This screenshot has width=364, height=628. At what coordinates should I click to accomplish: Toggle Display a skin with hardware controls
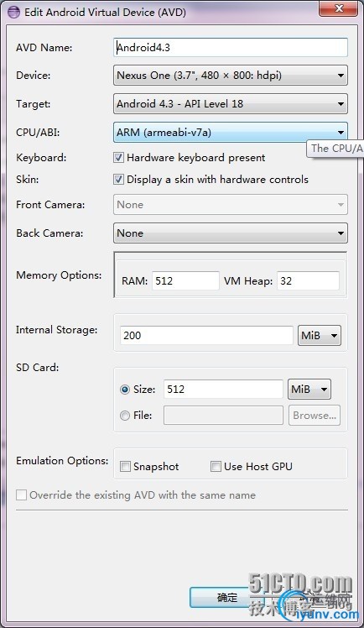119,179
